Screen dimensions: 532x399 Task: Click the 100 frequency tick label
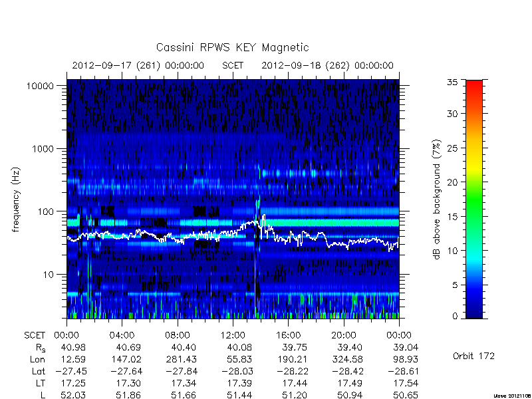pyautogui.click(x=46, y=211)
